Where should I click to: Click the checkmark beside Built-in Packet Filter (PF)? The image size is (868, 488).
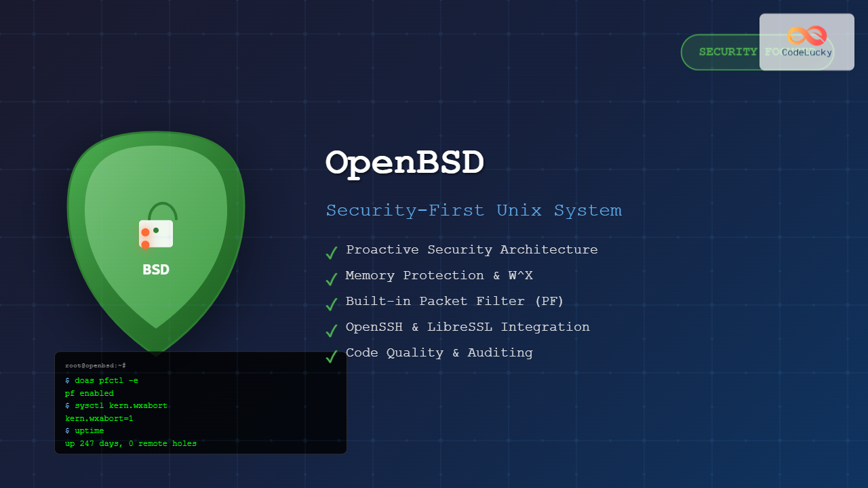332,304
